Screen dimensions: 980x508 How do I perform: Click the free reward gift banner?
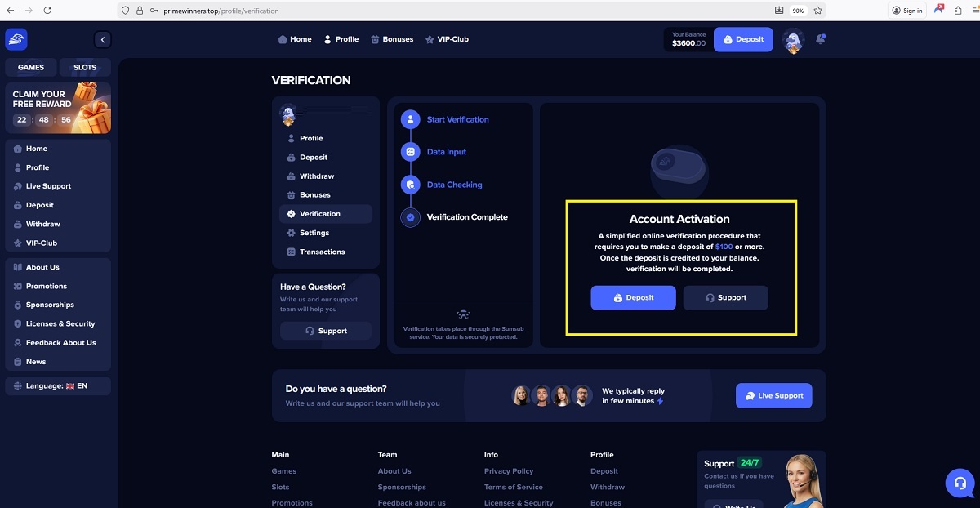pyautogui.click(x=58, y=107)
